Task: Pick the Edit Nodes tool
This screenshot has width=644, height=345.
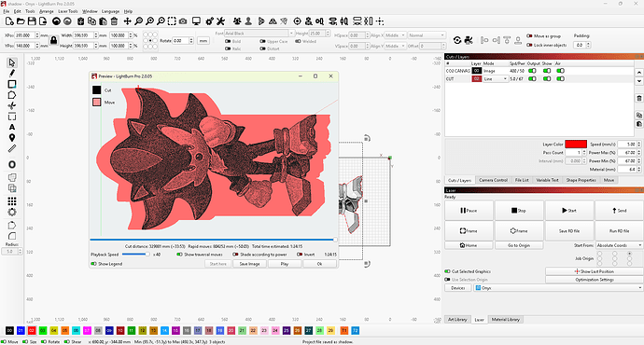Action: 12,106
